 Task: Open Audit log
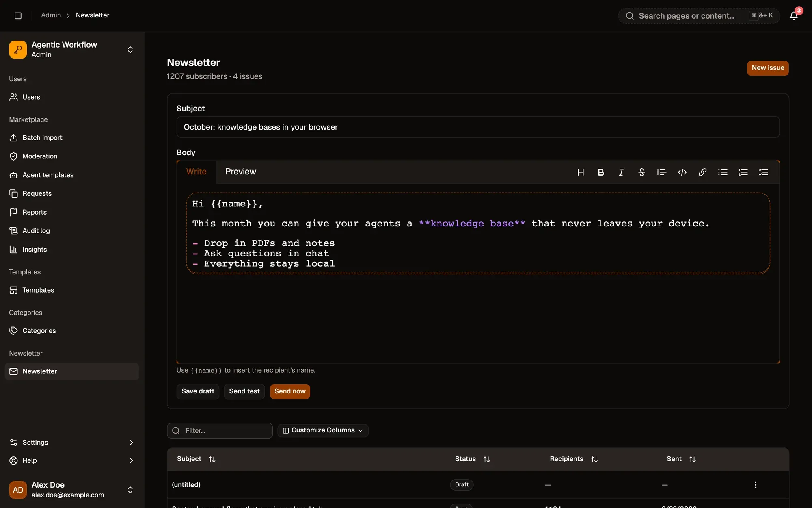tap(72, 231)
